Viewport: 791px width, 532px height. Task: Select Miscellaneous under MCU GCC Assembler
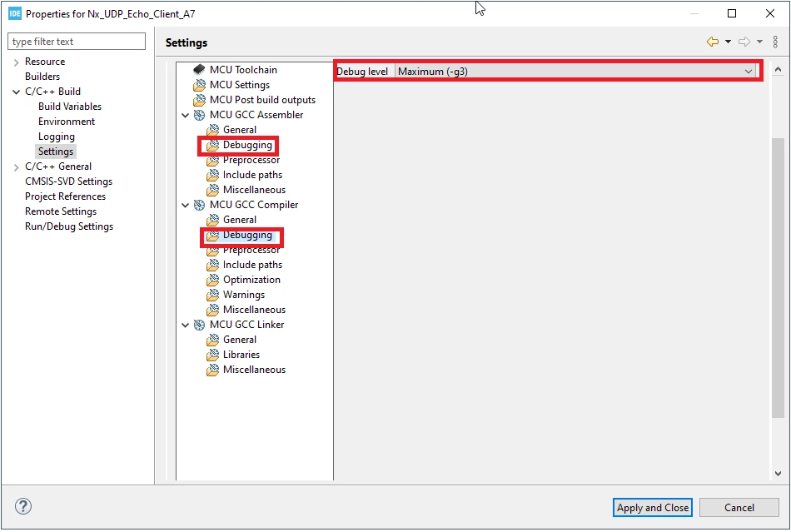[x=254, y=190]
